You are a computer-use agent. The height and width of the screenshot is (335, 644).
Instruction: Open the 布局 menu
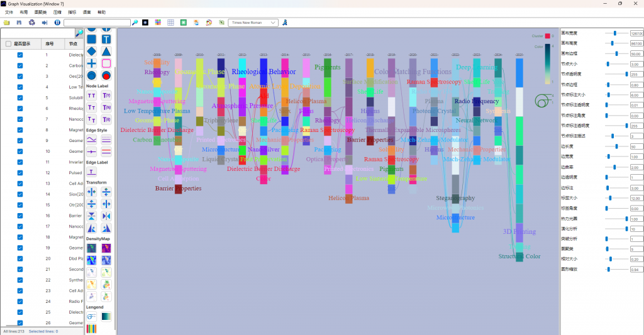(23, 12)
